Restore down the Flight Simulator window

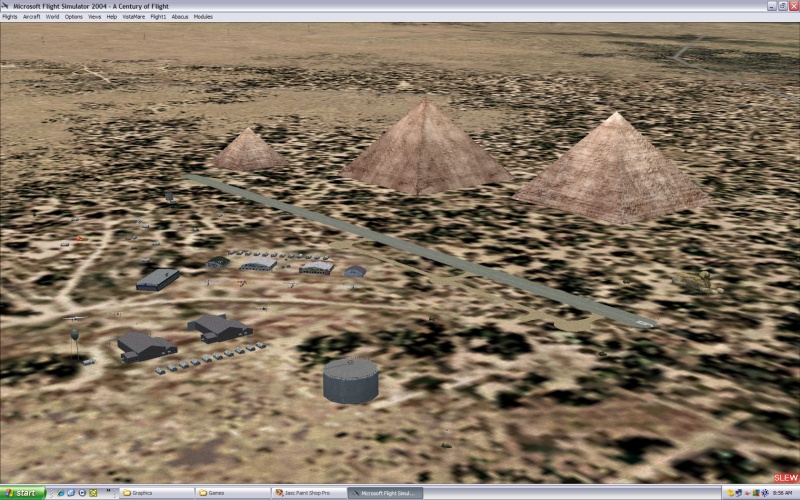pos(783,6)
